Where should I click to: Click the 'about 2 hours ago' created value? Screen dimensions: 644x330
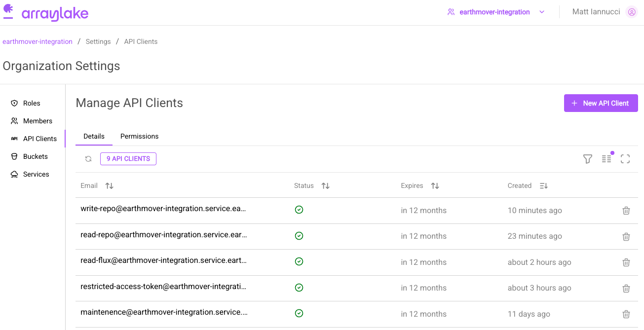(539, 262)
